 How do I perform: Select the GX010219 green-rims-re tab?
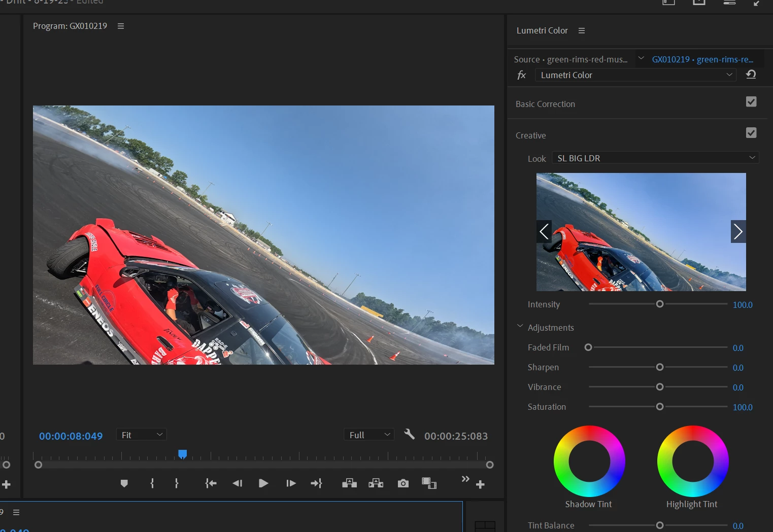click(702, 59)
